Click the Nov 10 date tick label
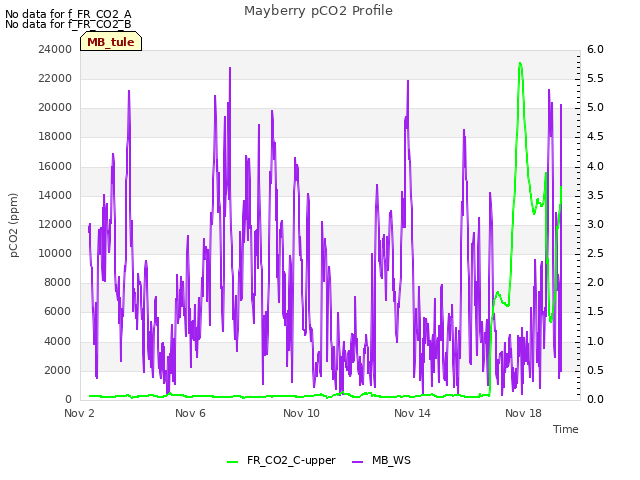The image size is (640, 480). (x=301, y=413)
